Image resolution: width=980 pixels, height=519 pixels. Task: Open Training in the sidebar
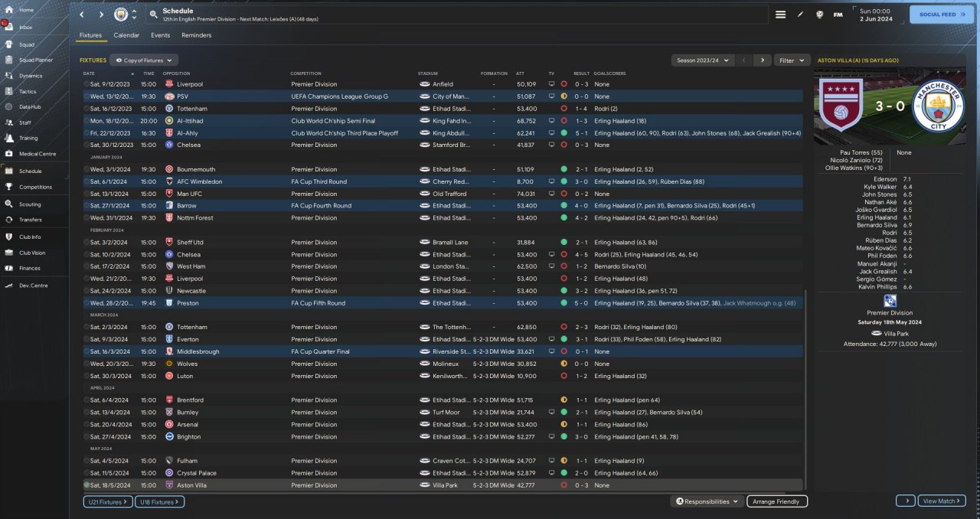28,139
